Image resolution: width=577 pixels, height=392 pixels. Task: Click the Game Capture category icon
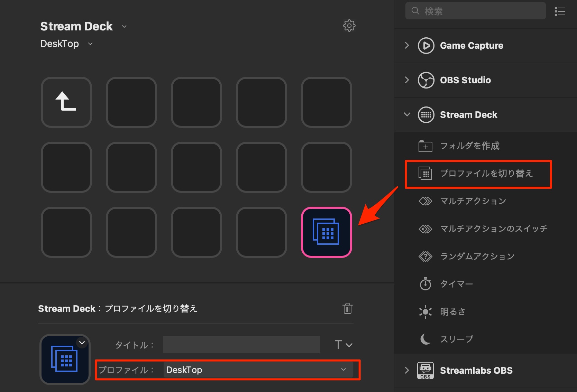pos(426,46)
